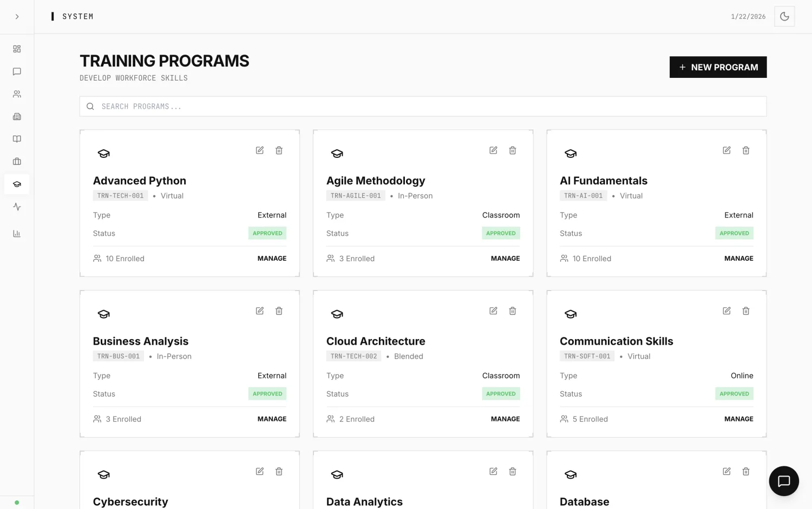Open the briefcase icon in sidebar

point(17,161)
